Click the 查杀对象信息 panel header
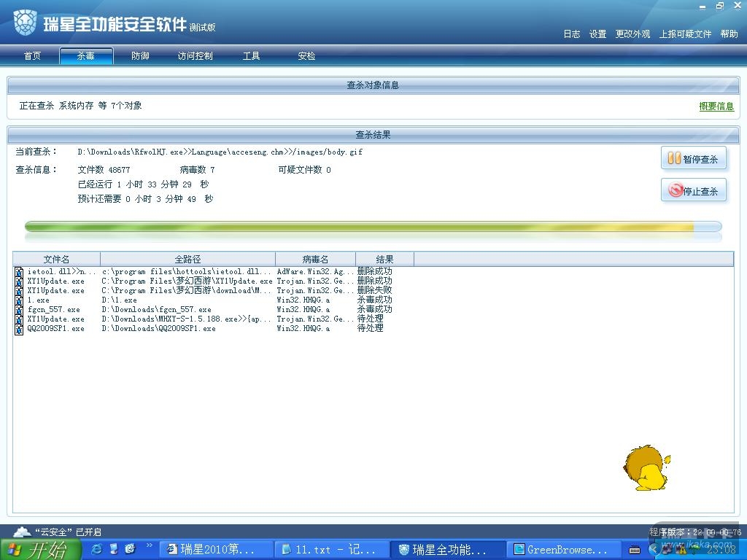Image resolution: width=747 pixels, height=560 pixels. tap(373, 85)
